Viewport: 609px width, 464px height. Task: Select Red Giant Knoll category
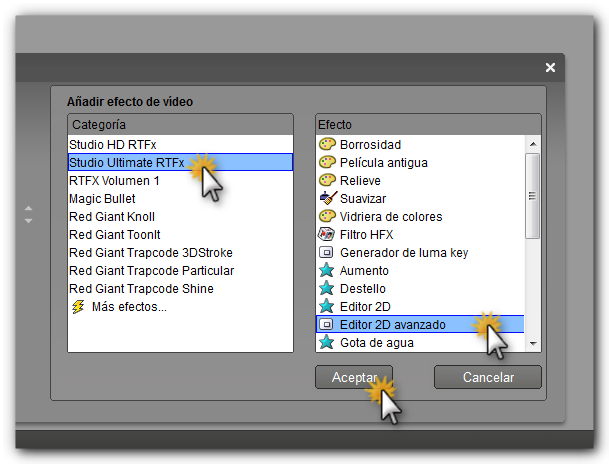(x=180, y=216)
